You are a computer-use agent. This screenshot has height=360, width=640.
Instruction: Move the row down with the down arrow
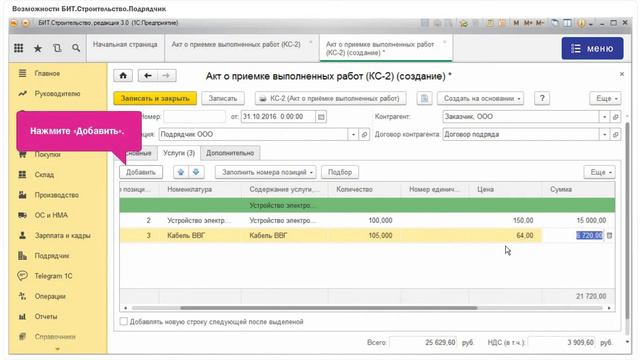coord(196,172)
